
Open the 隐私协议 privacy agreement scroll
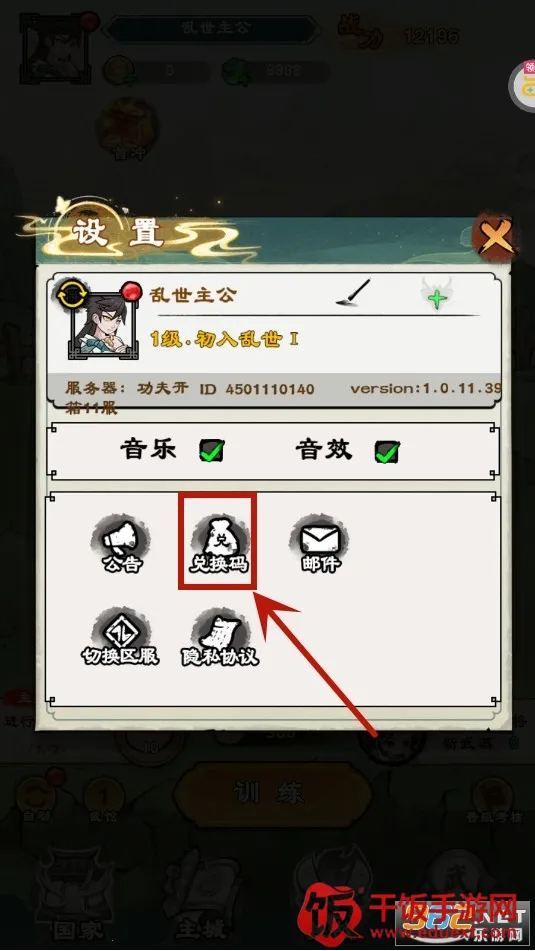(x=220, y=637)
